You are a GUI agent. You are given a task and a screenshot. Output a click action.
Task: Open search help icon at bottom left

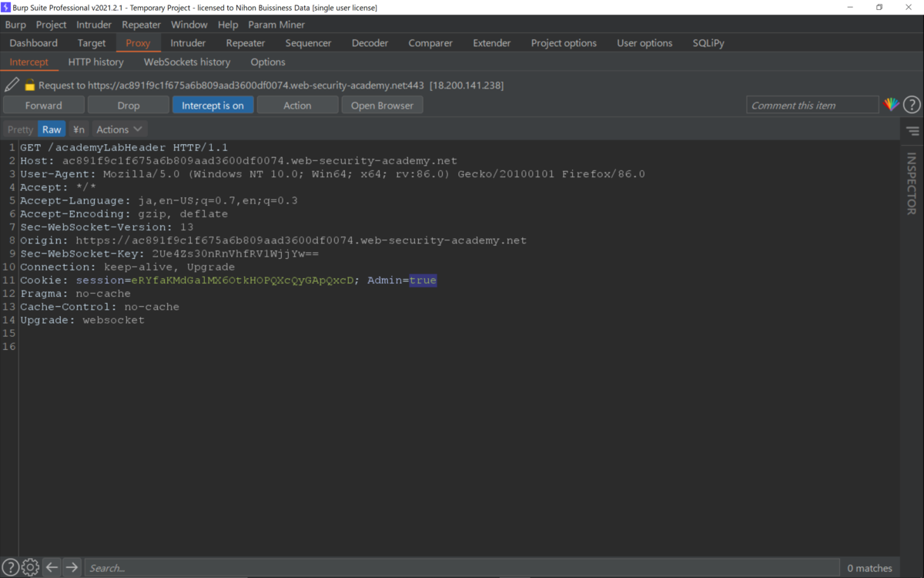10,567
